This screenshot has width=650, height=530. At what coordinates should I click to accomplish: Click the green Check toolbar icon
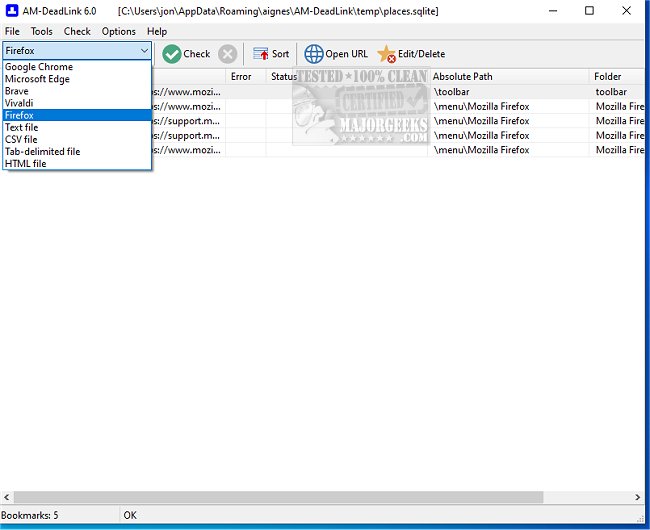(x=172, y=54)
